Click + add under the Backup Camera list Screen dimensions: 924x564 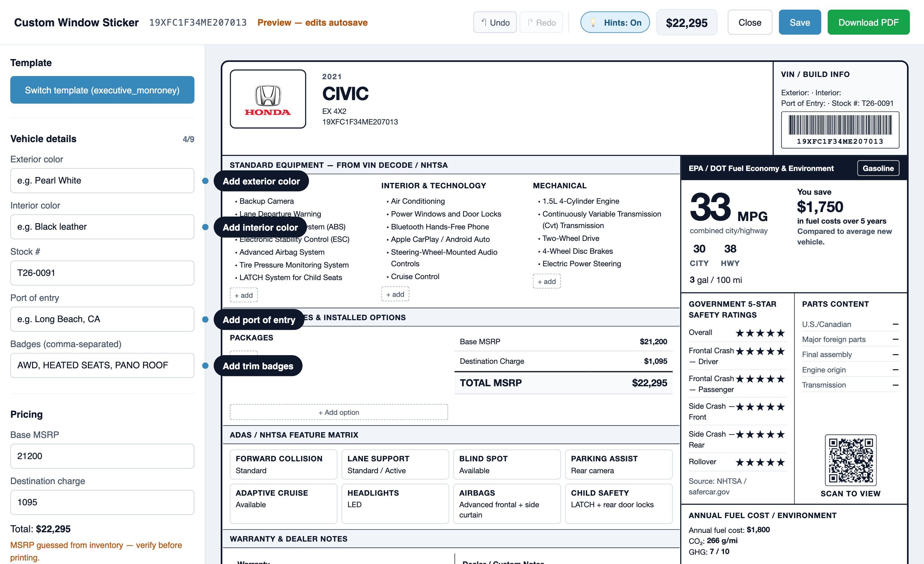click(x=244, y=295)
